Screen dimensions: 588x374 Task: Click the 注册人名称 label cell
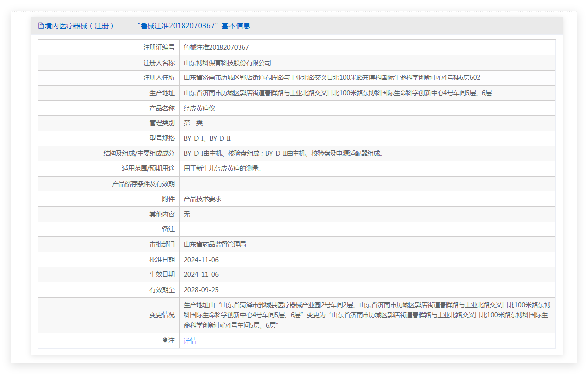tap(109, 63)
